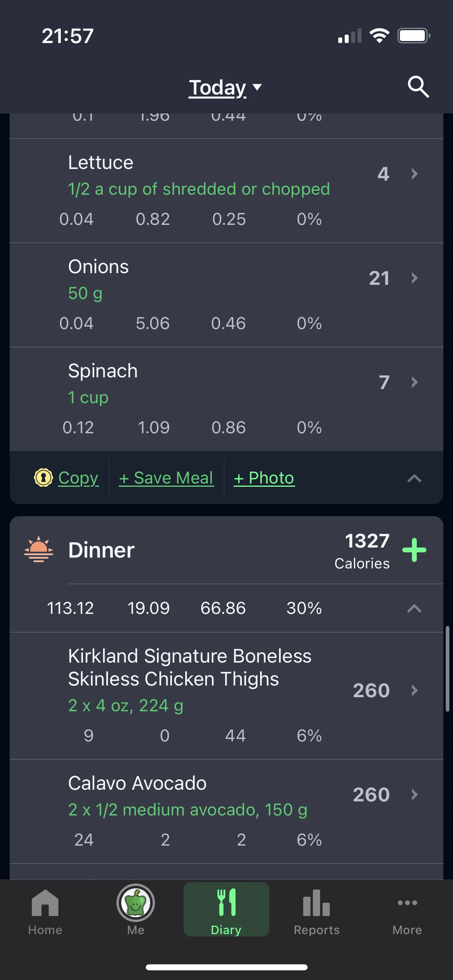The width and height of the screenshot is (453, 980).
Task: Open the Me profile tab
Action: pyautogui.click(x=136, y=911)
